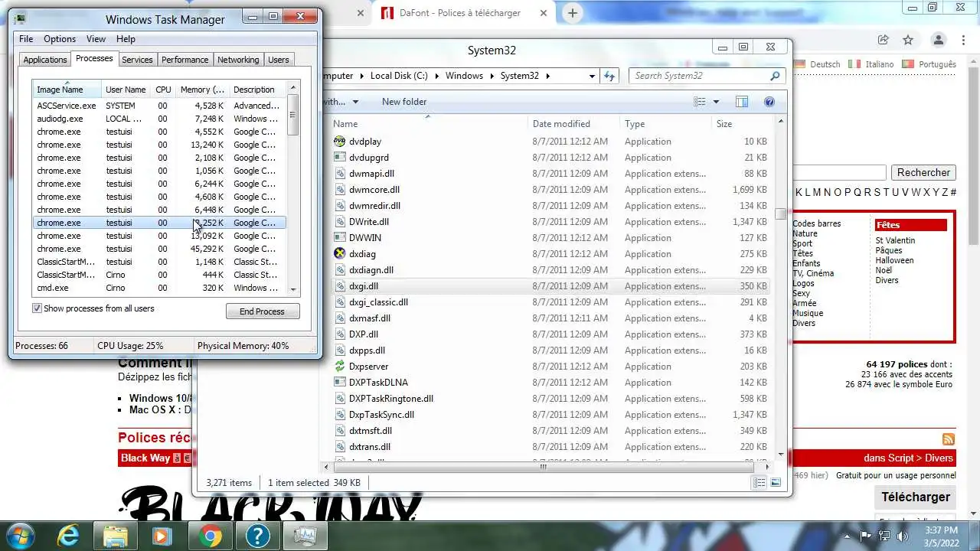
Task: Open the address bar history dropdown arrow
Action: 592,76
